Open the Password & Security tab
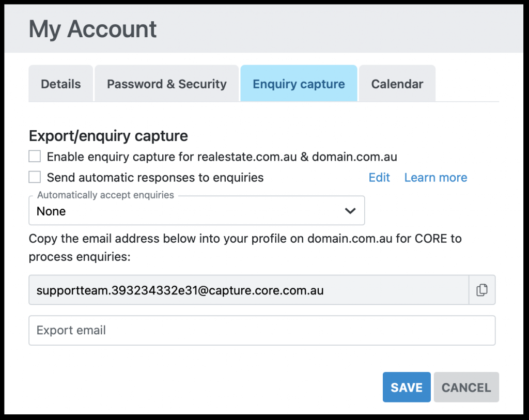Screen dimensions: 529x420 [x=166, y=84]
